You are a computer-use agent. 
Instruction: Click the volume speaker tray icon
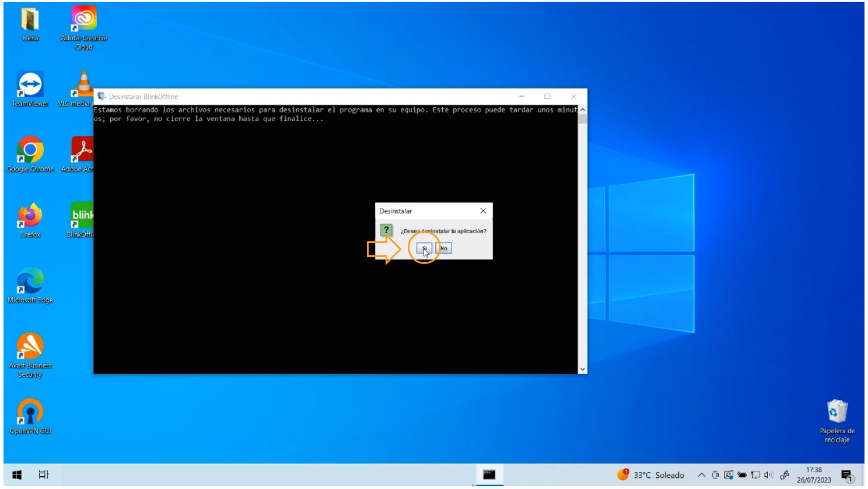pos(769,475)
